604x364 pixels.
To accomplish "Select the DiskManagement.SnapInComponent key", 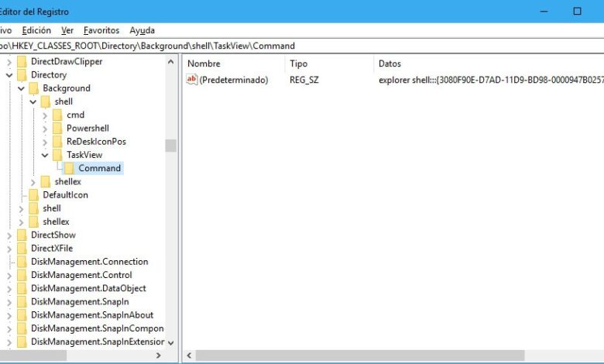I will pos(98,328).
